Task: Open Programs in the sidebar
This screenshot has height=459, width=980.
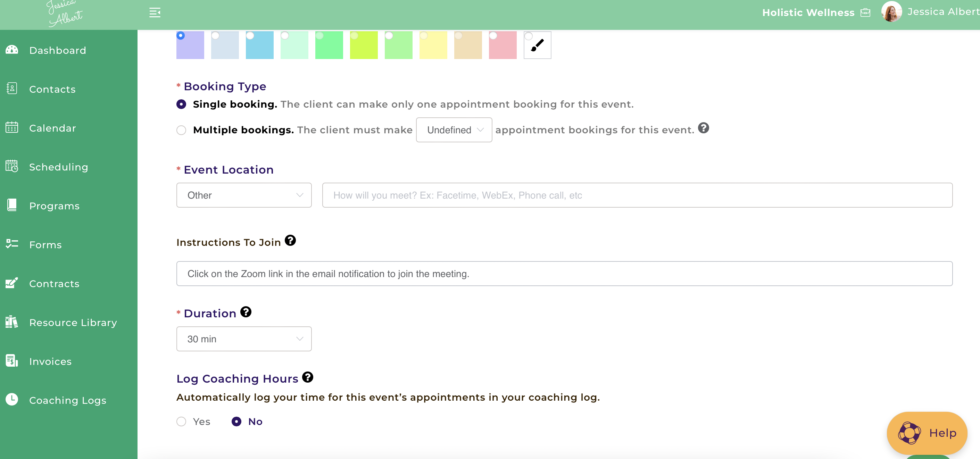Action: (x=55, y=206)
